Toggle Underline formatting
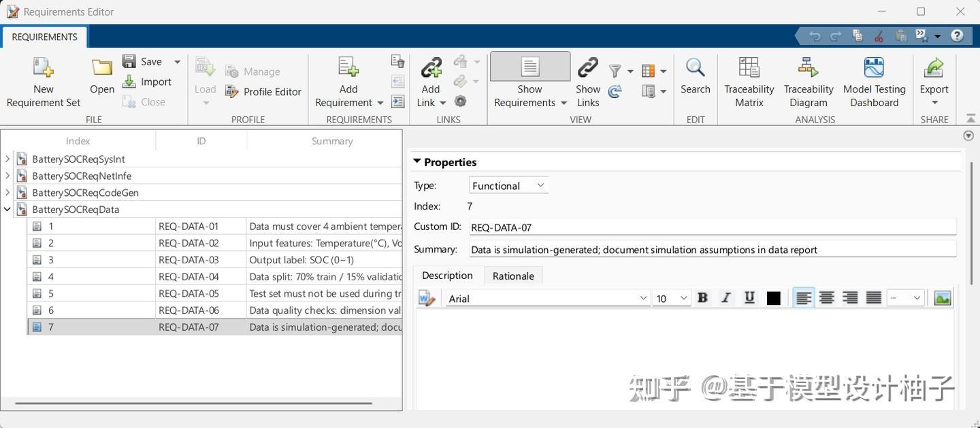Viewport: 980px width, 428px height. point(749,297)
